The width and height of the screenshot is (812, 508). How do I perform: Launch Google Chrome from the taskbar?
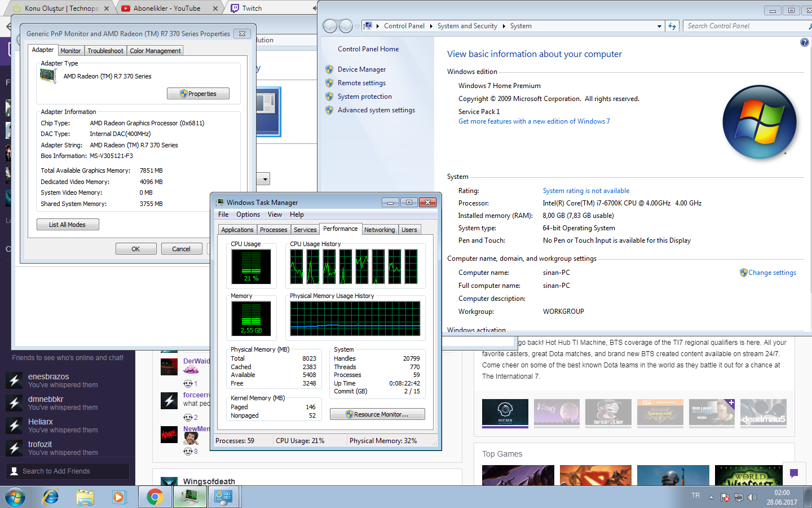(x=155, y=497)
